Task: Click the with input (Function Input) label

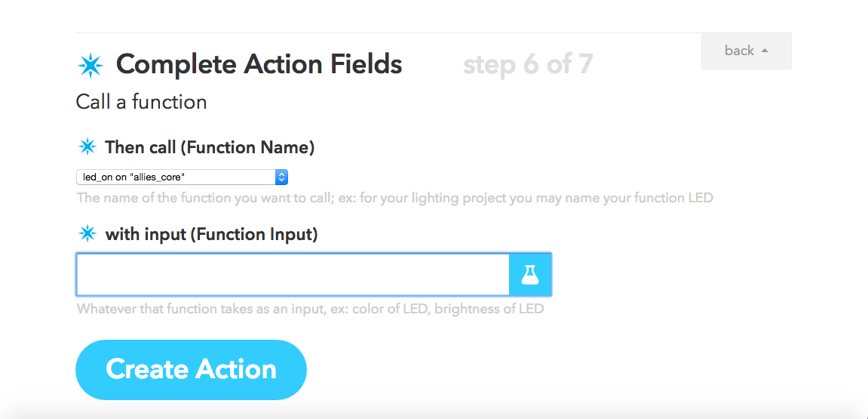Action: pyautogui.click(x=211, y=235)
